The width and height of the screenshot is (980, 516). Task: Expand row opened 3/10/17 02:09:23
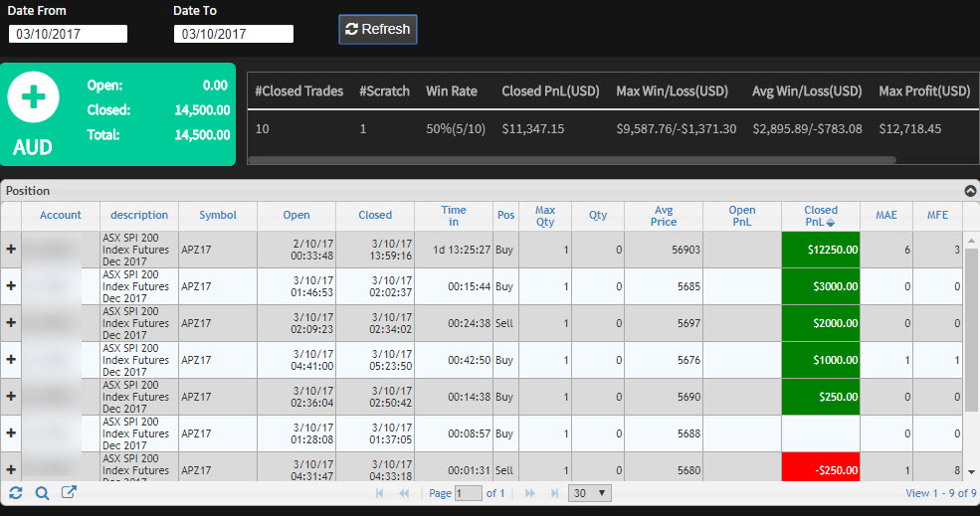[x=11, y=323]
